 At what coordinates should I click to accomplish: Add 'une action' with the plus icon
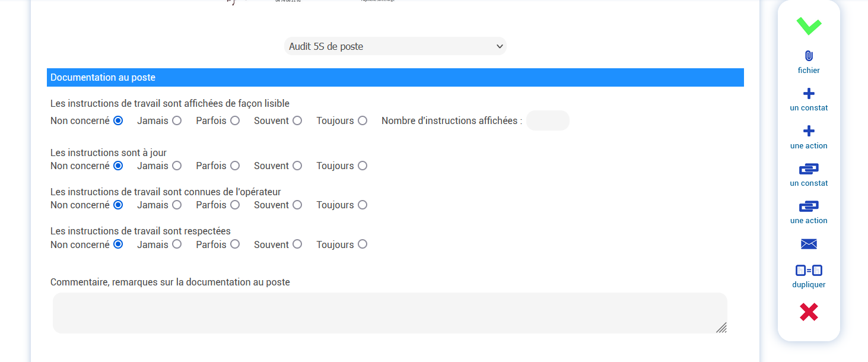(808, 131)
